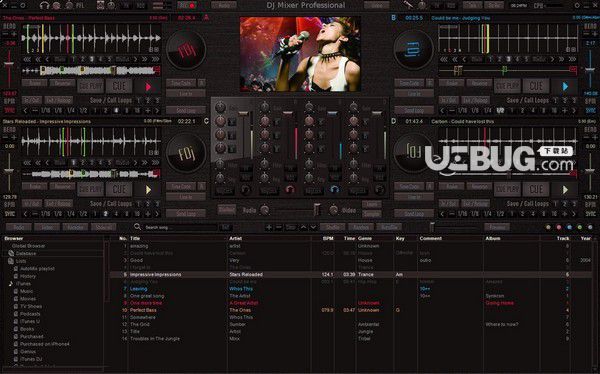Click the red color dot filter
This screenshot has height=374, width=600.
[x=559, y=227]
